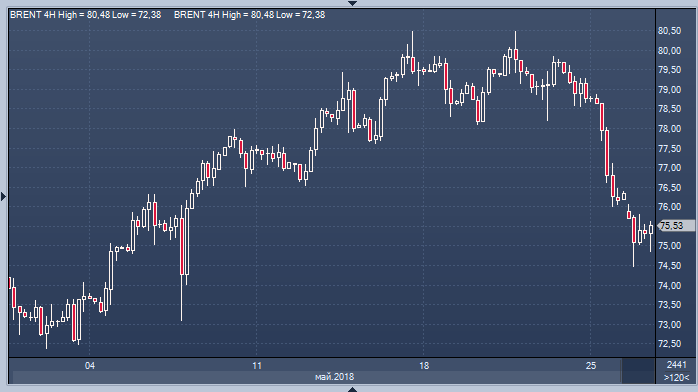The height and width of the screenshot is (392, 698).
Task: Select the 25 date on the time axis
Action: pos(591,366)
